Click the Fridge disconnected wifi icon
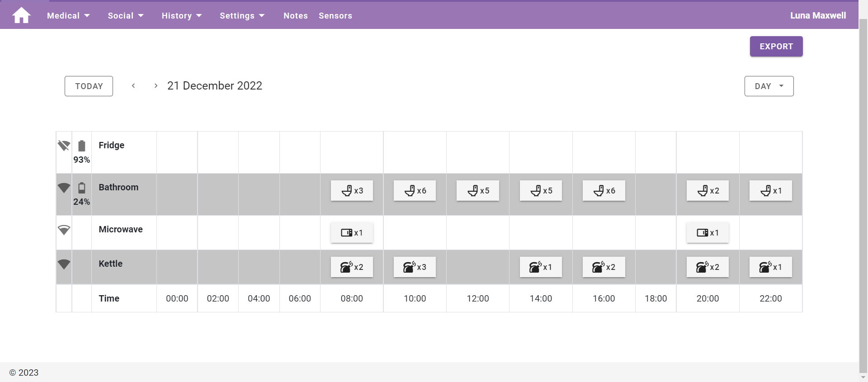 coord(64,145)
